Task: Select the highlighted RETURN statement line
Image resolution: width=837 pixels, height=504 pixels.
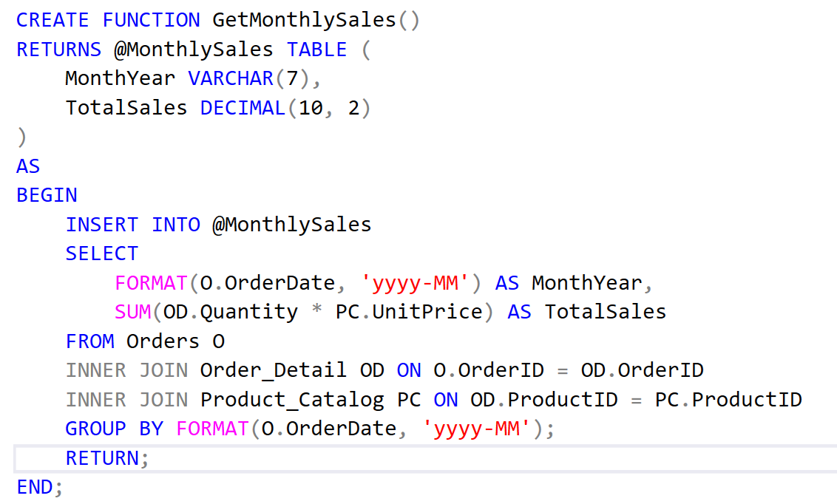Action: (106, 458)
